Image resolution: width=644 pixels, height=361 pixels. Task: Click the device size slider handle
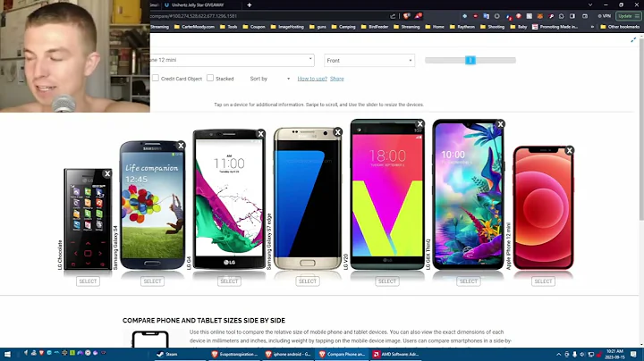[470, 60]
